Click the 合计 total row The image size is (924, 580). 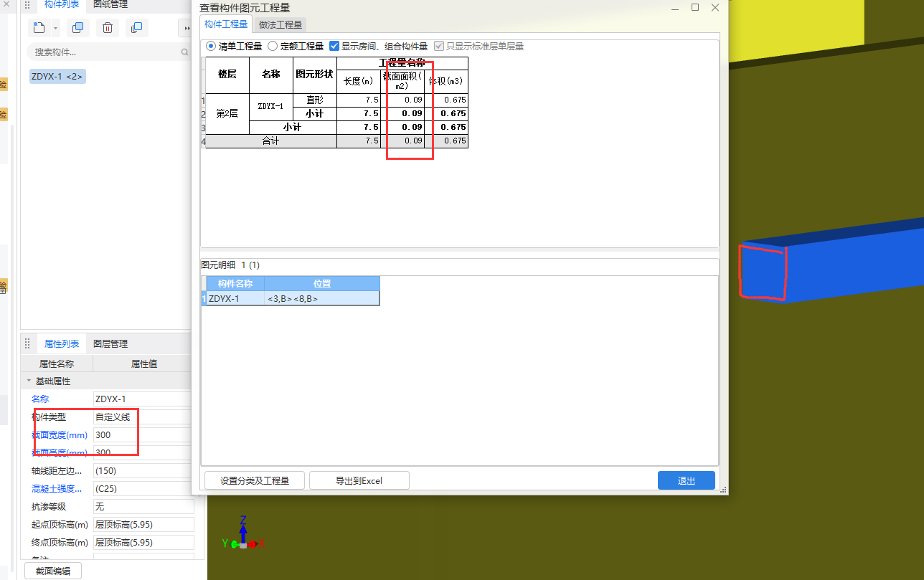point(270,141)
